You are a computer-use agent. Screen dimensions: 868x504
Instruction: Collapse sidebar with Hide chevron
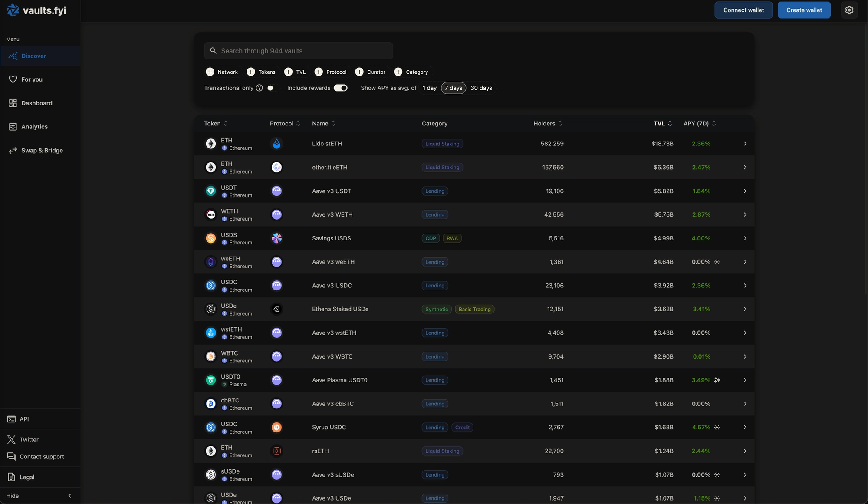[x=69, y=496]
